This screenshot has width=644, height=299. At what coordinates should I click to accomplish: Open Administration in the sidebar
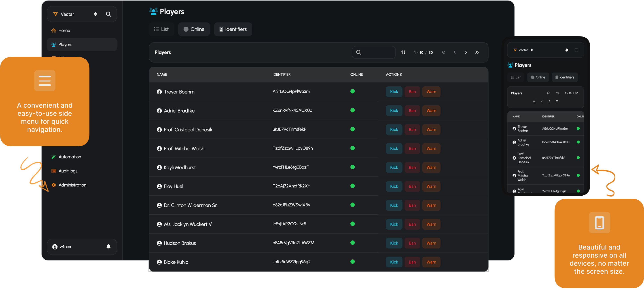point(69,185)
